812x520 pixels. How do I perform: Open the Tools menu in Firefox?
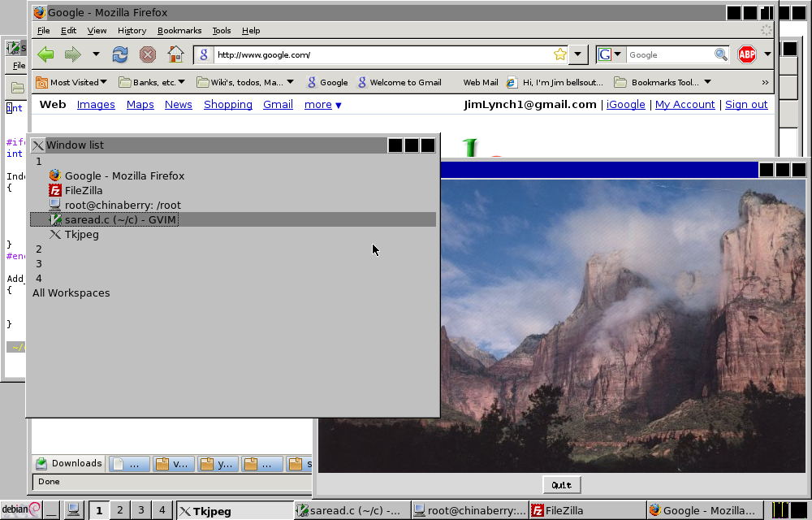(222, 30)
